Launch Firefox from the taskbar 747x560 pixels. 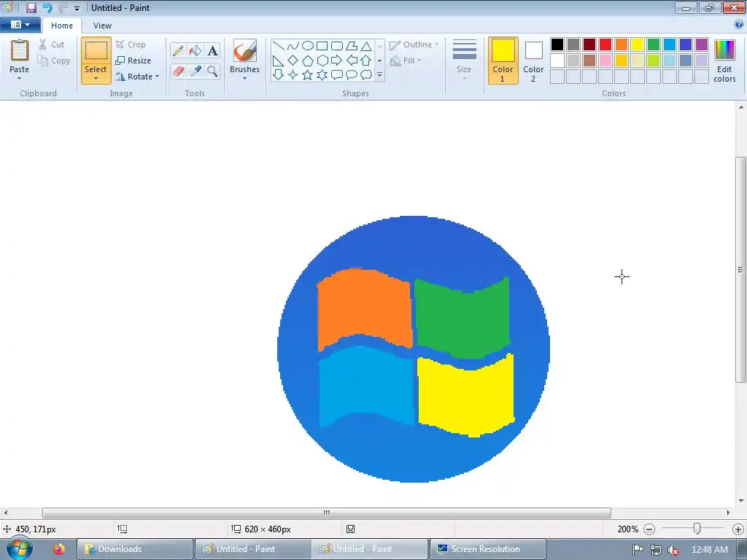tap(59, 549)
